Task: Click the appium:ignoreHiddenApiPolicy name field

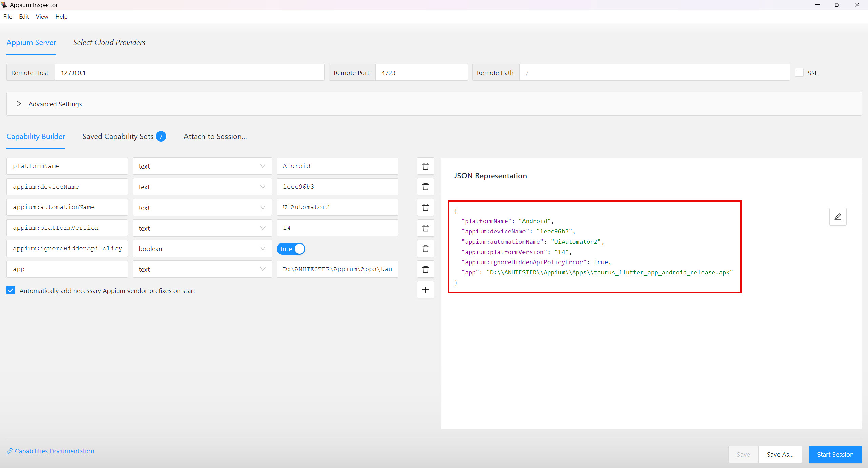Action: tap(67, 249)
